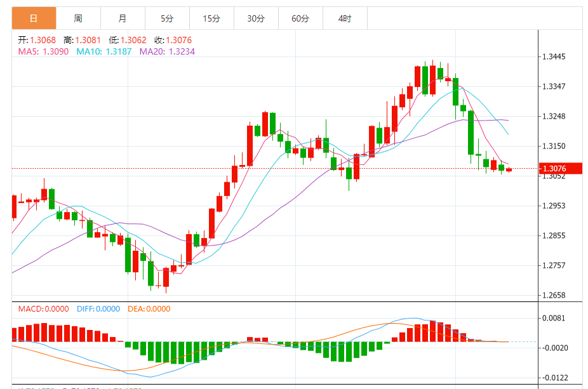Open the 30分 timeframe tab
588x389 pixels.
[256, 18]
